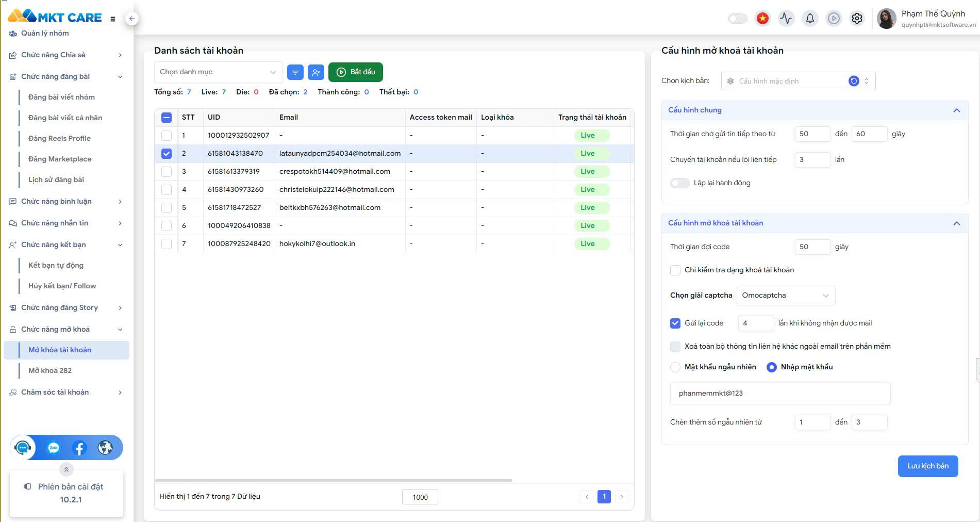
Task: Click the table horizontal scrollbar
Action: (334, 480)
